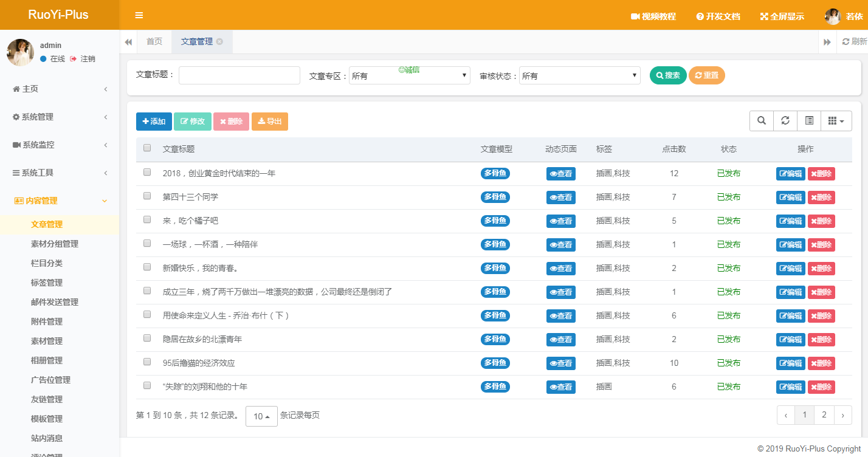The image size is (868, 457).
Task: Open 文章管理 in the sidebar
Action: [x=60, y=224]
